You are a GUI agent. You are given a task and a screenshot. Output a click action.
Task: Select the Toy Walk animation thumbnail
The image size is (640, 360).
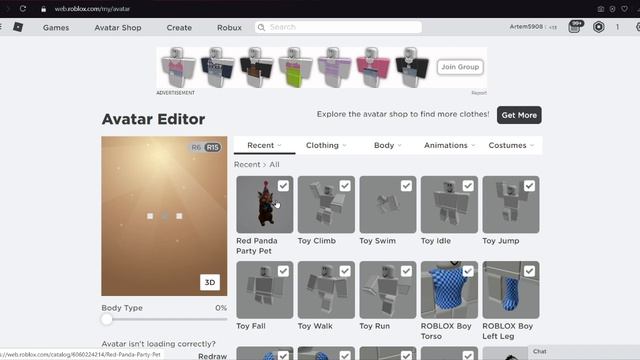[x=326, y=290]
